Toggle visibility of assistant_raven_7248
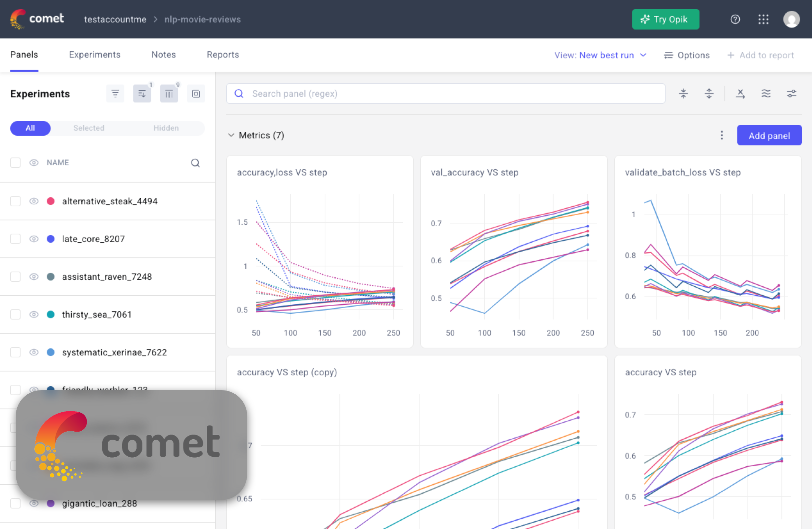The image size is (812, 529). coord(34,277)
